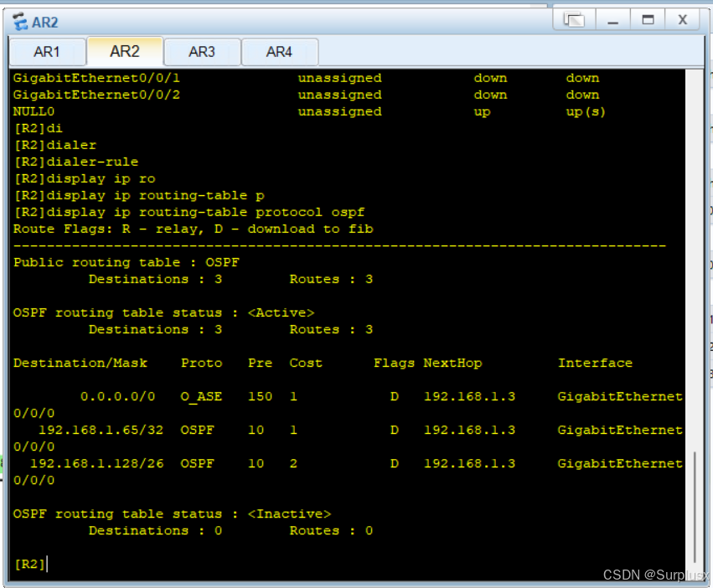
Task: Click the preference value 150
Action: click(260, 396)
